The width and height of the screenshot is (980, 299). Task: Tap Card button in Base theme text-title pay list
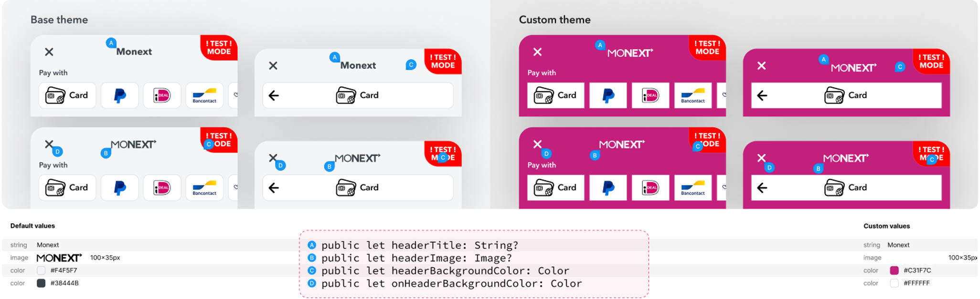(67, 95)
